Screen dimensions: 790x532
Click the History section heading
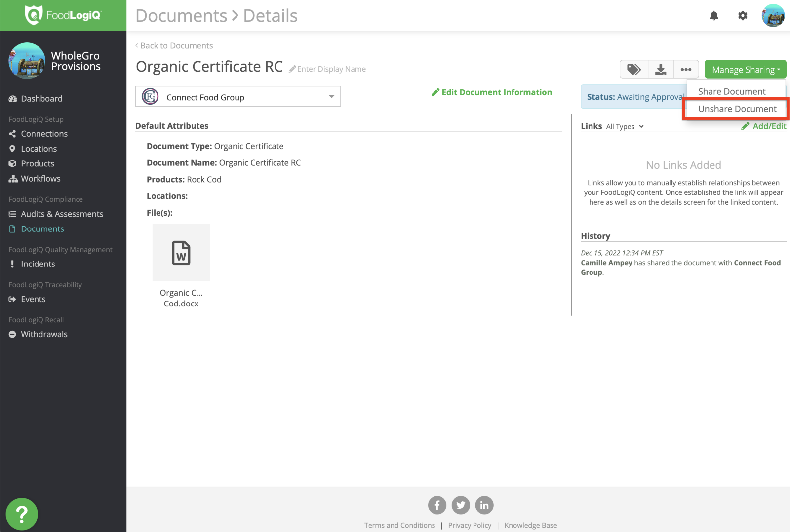[595, 236]
